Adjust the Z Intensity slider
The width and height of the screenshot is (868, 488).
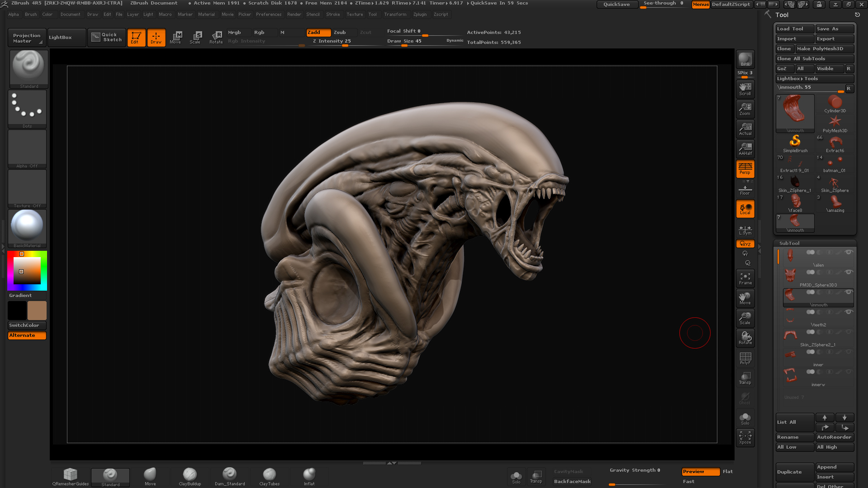(x=345, y=41)
